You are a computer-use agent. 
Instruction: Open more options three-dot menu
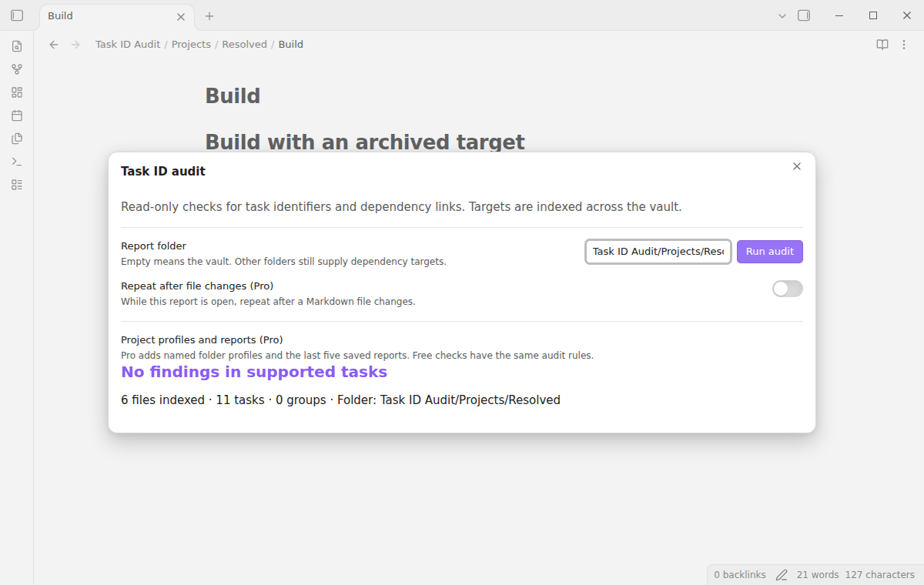tap(904, 45)
